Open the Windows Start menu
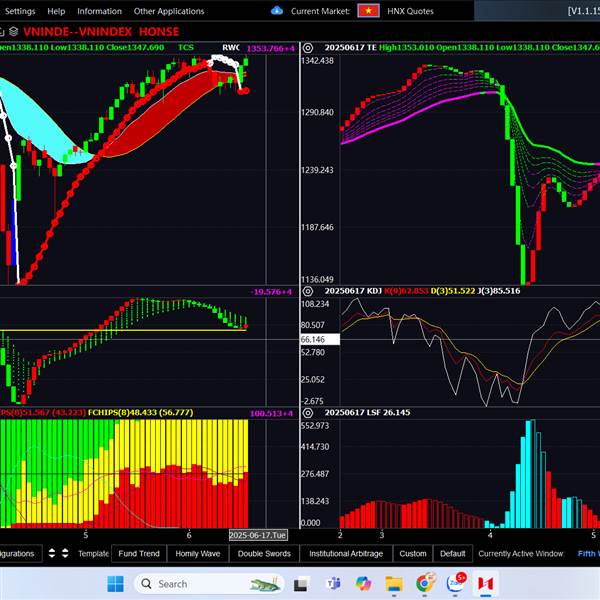600x600 pixels. click(115, 584)
